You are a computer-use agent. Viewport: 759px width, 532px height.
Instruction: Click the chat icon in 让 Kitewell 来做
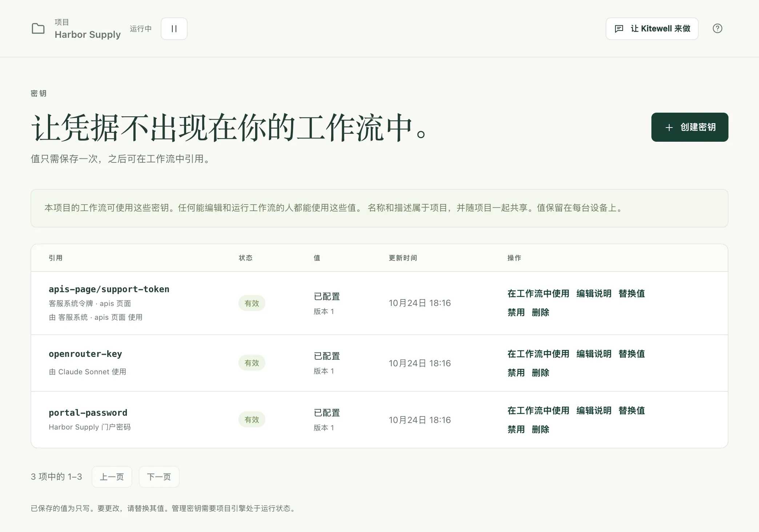(x=619, y=29)
